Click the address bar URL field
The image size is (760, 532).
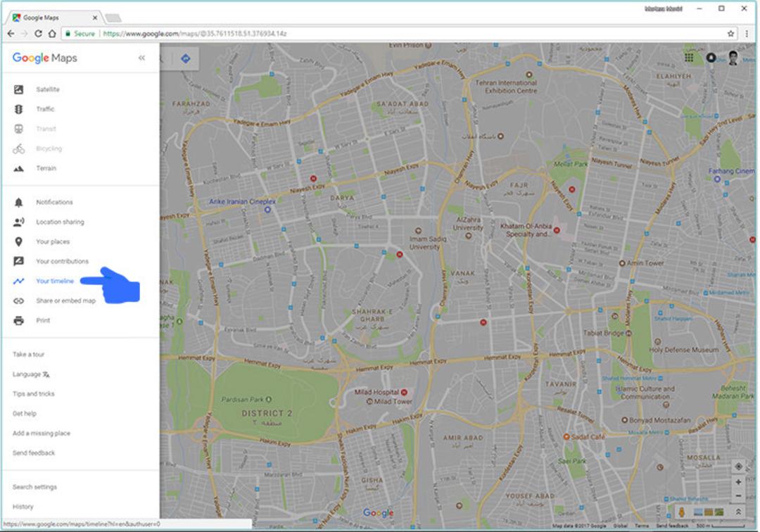point(400,34)
